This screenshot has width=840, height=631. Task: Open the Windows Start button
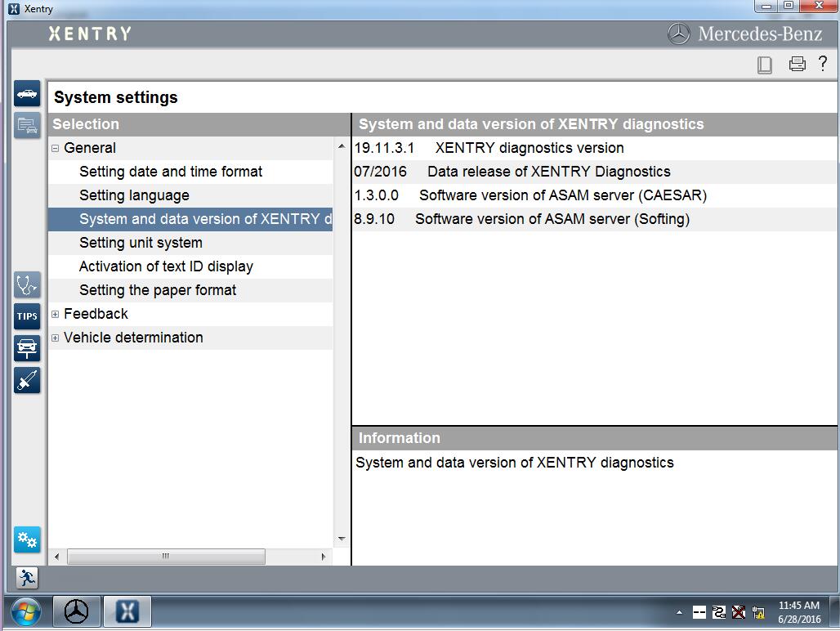click(25, 611)
